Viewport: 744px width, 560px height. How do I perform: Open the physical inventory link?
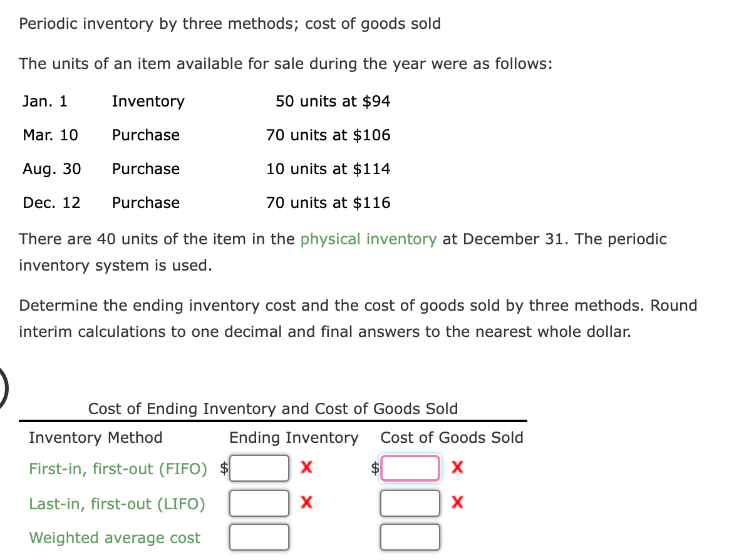[x=368, y=239]
